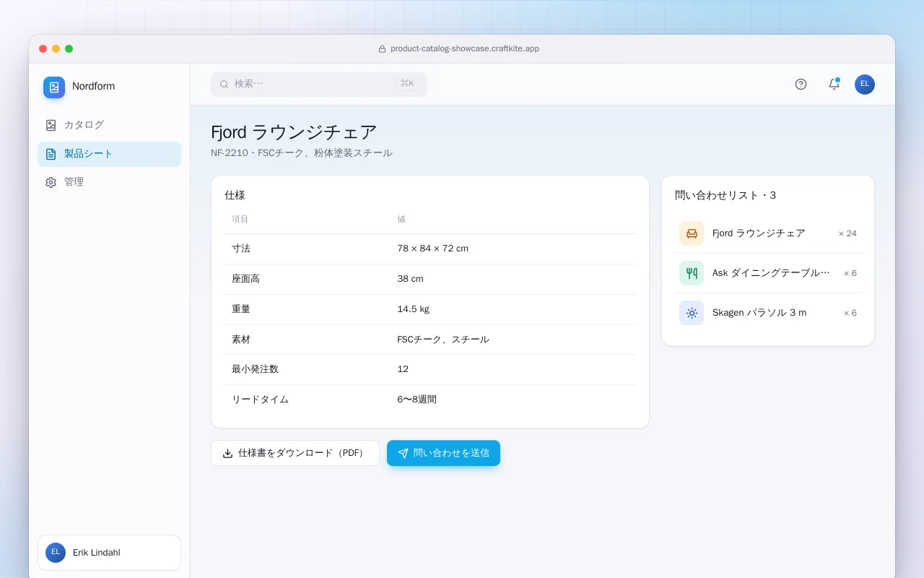Click the 寸法 row label
Screen dimensions: 924x578
pos(241,249)
